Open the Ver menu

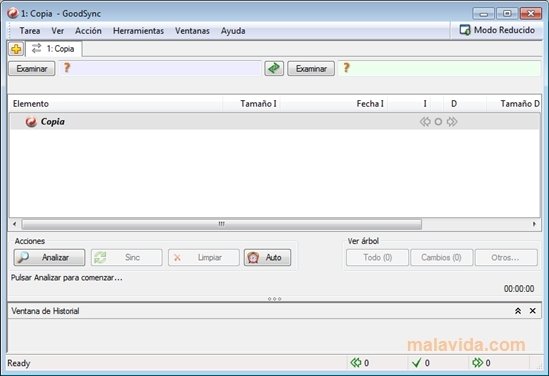click(x=58, y=31)
